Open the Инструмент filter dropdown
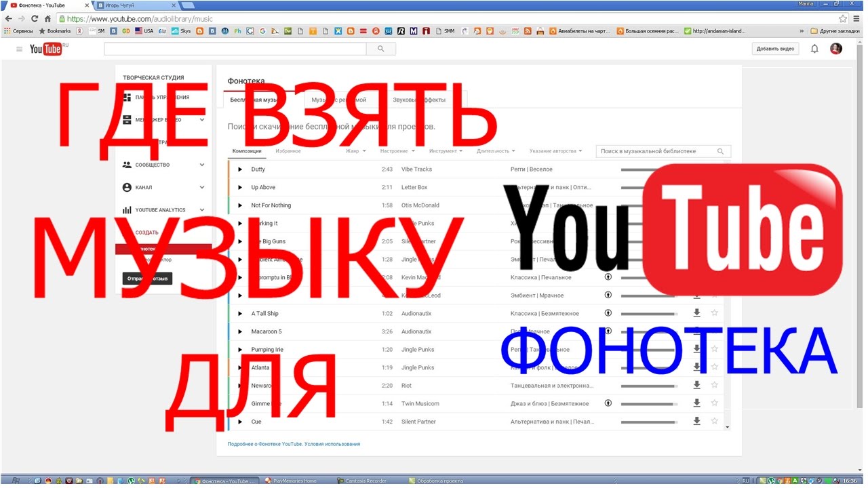The width and height of the screenshot is (868, 488). tap(446, 151)
